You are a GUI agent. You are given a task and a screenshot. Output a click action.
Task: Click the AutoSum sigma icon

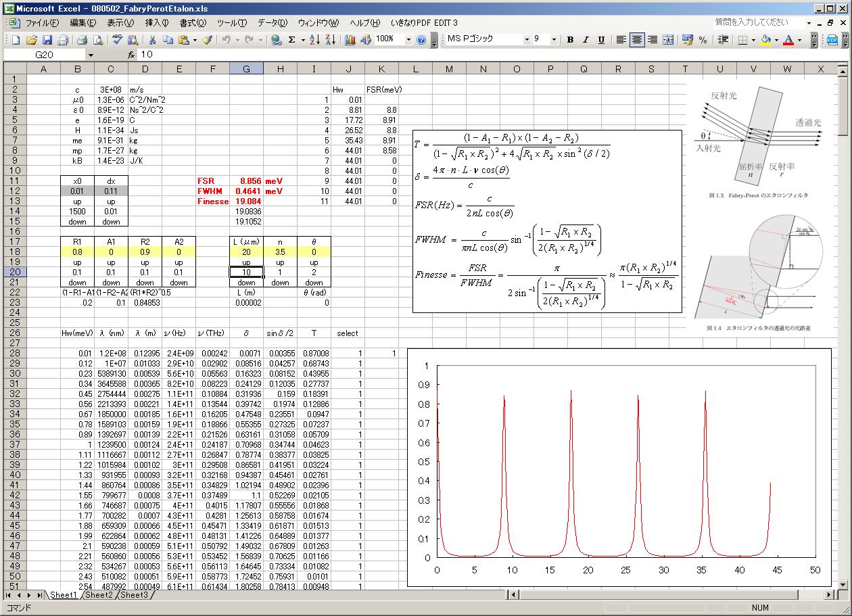point(292,40)
